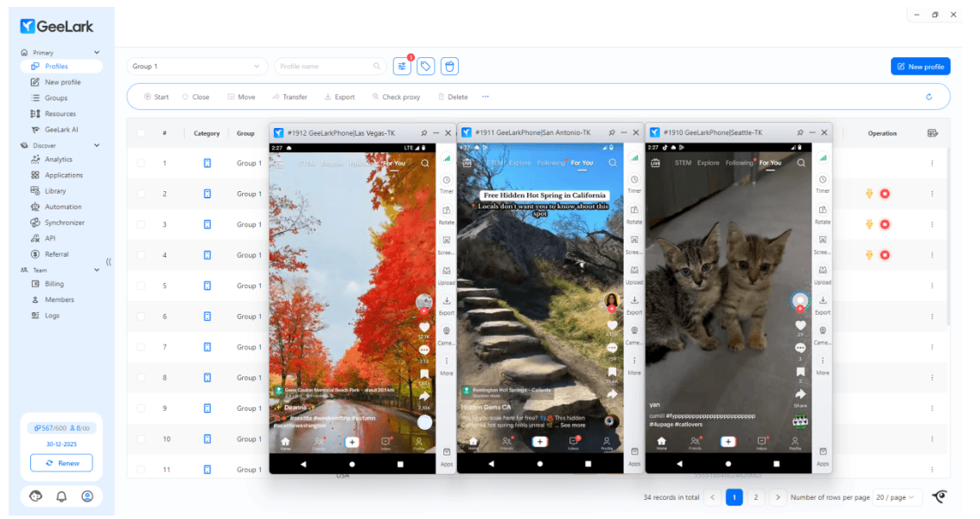Check the checkbox for row 5

click(141, 285)
